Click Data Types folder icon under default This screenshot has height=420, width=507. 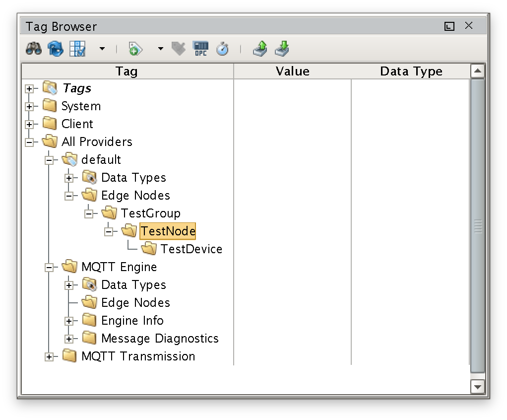click(90, 177)
